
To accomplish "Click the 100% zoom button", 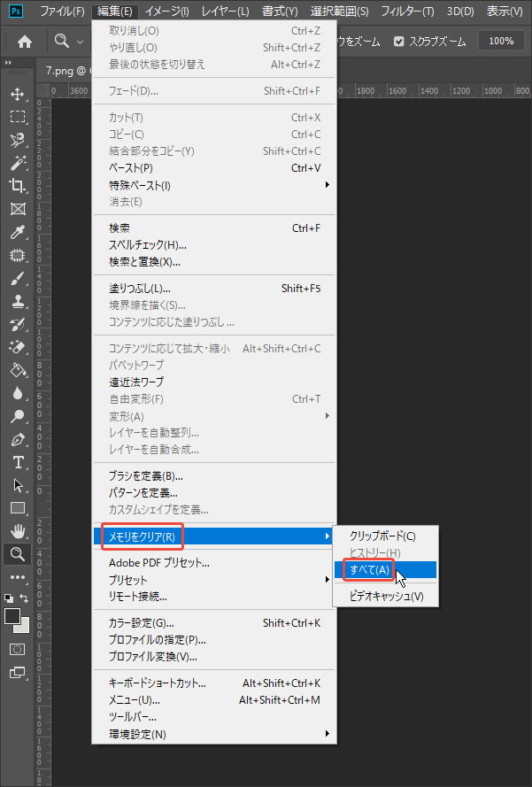I will click(501, 41).
